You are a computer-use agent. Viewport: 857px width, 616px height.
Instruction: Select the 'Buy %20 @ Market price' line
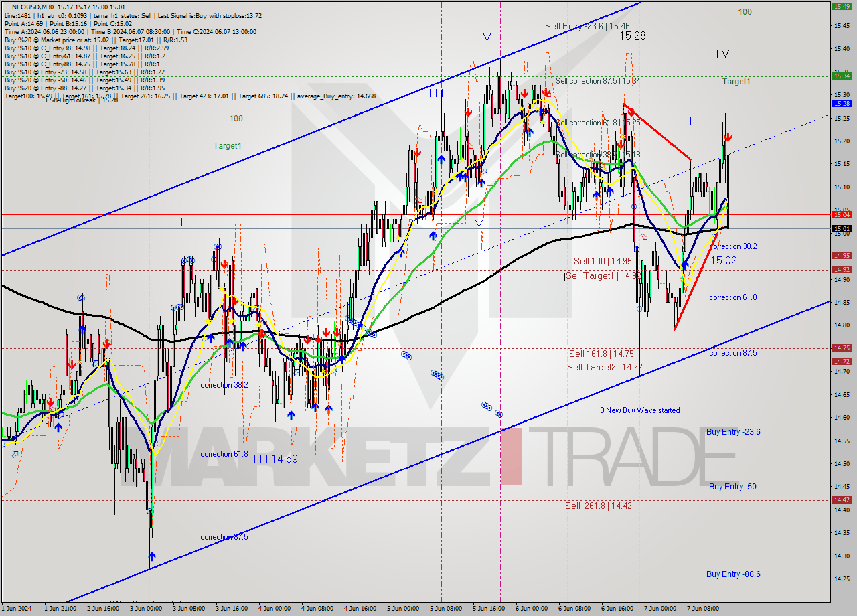[x=96, y=40]
